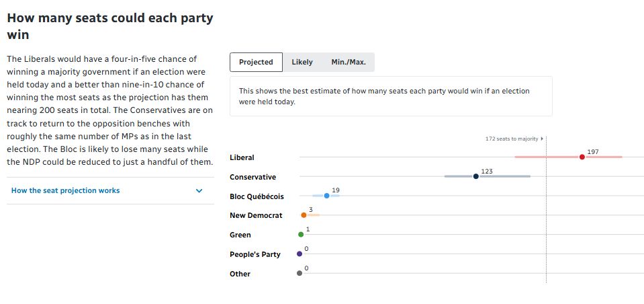The width and height of the screenshot is (644, 304).
Task: Click the red Liberal projection dot
Action: tap(582, 157)
